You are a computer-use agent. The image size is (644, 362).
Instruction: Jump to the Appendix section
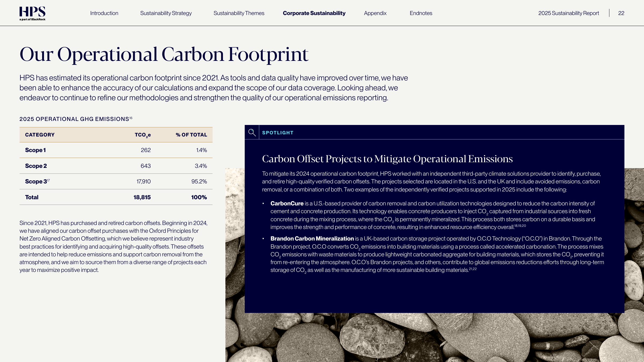tap(375, 13)
